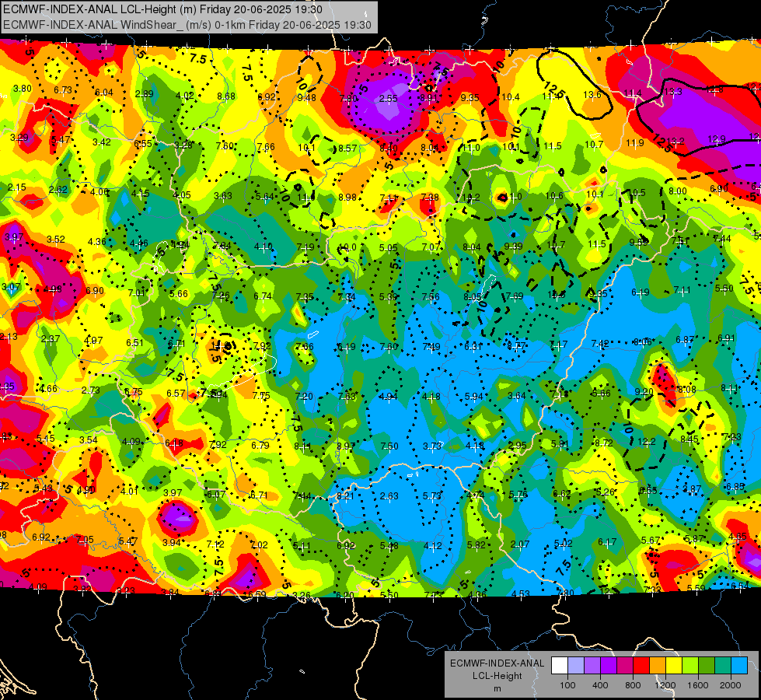Click the shear value '10.4'

[x=511, y=97]
